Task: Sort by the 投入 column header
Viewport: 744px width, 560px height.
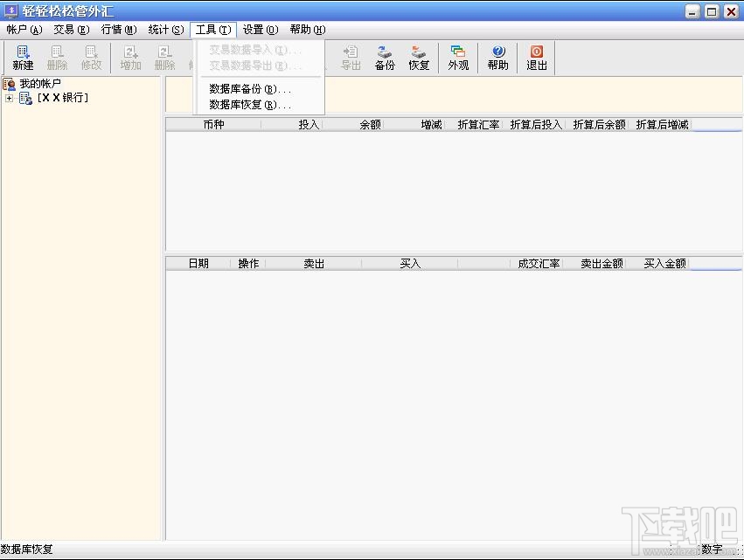Action: (x=292, y=125)
